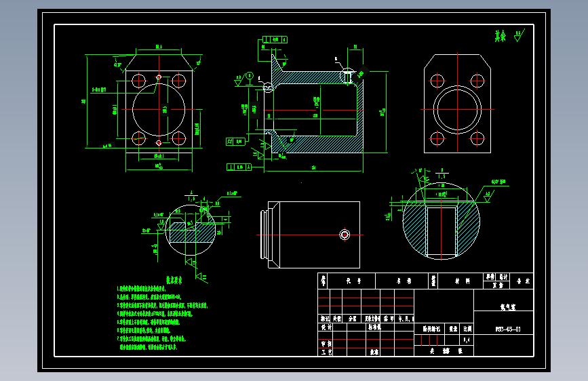Pick the double concentric circle in right flange view

[457, 110]
